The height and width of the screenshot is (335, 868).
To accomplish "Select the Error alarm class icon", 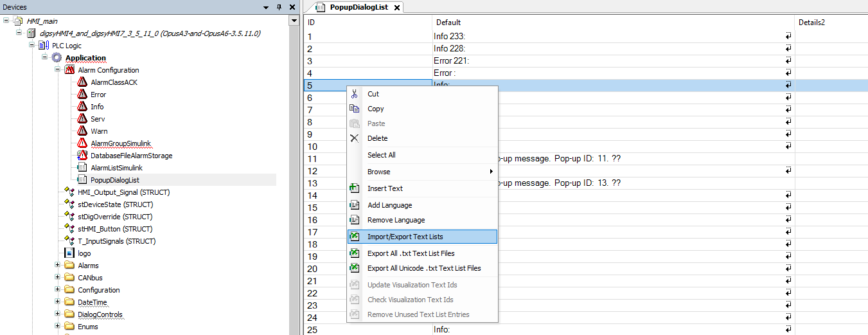I will point(82,95).
